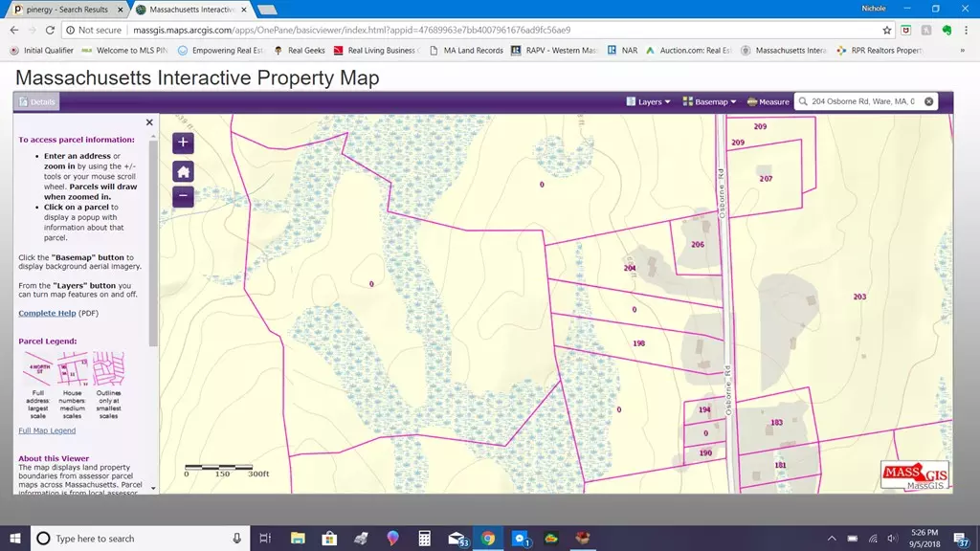This screenshot has height=551, width=980.
Task: Open Chrome from the Windows taskbar
Action: [x=487, y=539]
